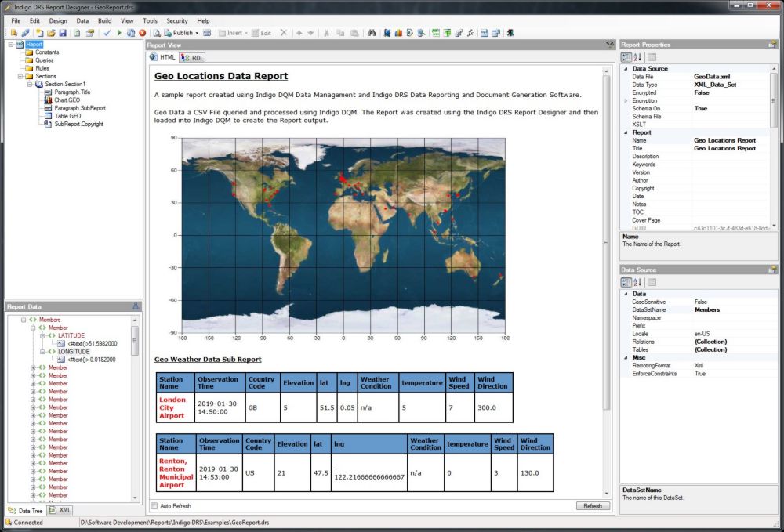Open the Build menu
The width and height of the screenshot is (784, 532).
105,20
